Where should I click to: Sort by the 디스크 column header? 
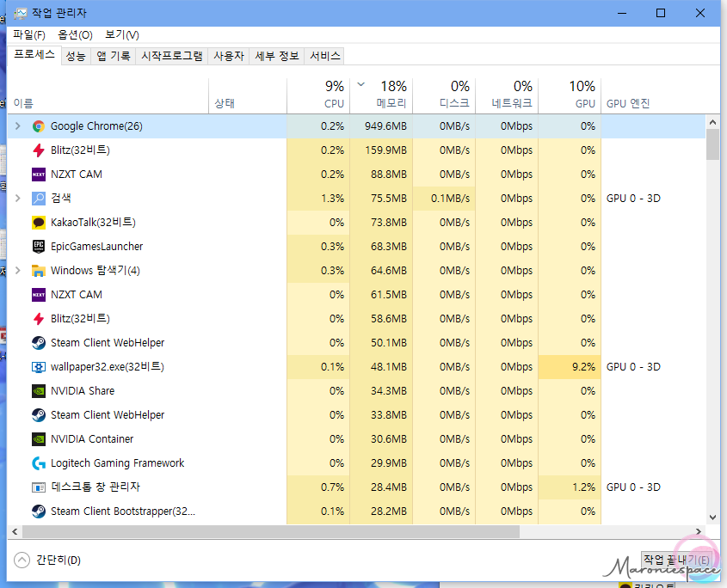444,95
